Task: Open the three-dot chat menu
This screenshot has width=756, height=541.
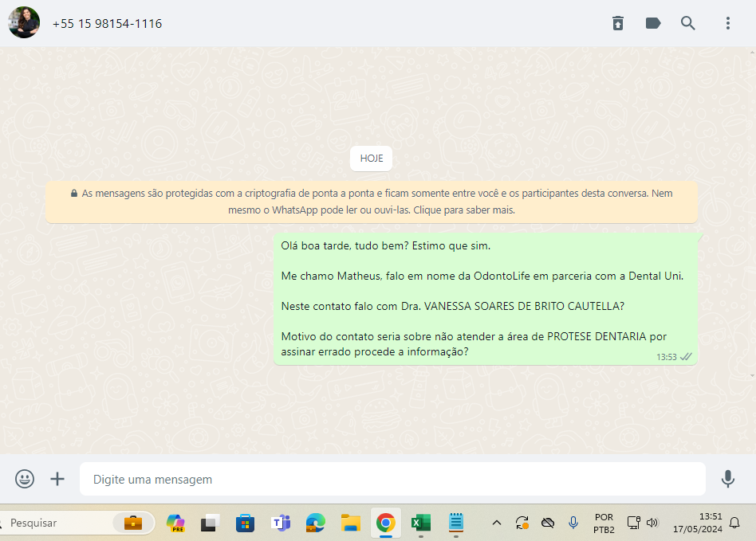Action: click(727, 23)
